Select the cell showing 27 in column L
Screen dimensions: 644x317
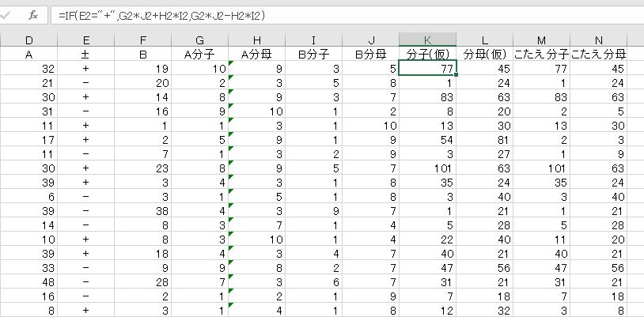pyautogui.click(x=485, y=154)
